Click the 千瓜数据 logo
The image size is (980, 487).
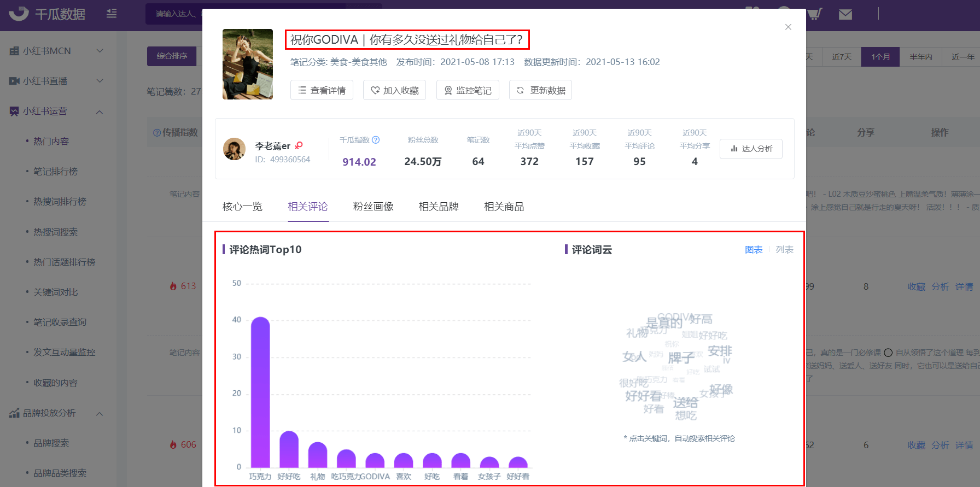tap(48, 14)
